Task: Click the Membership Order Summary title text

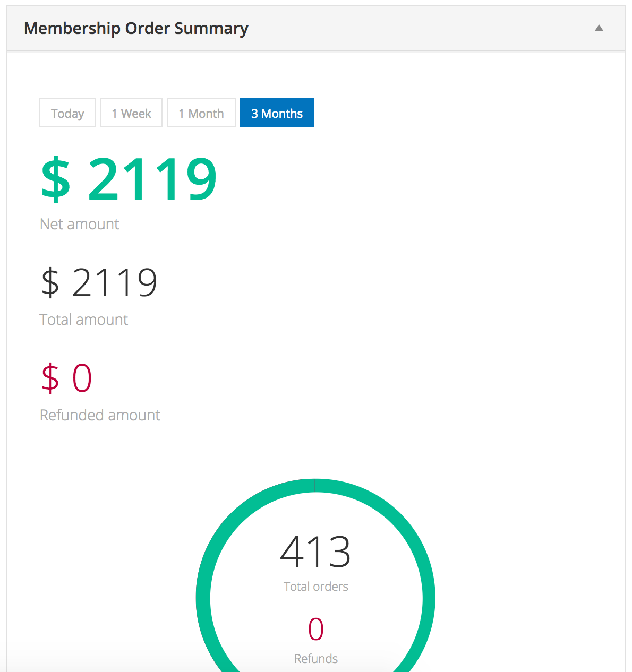Action: point(136,28)
